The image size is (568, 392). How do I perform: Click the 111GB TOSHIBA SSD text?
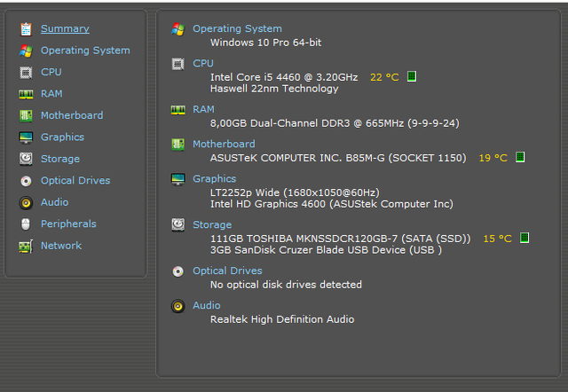point(341,239)
